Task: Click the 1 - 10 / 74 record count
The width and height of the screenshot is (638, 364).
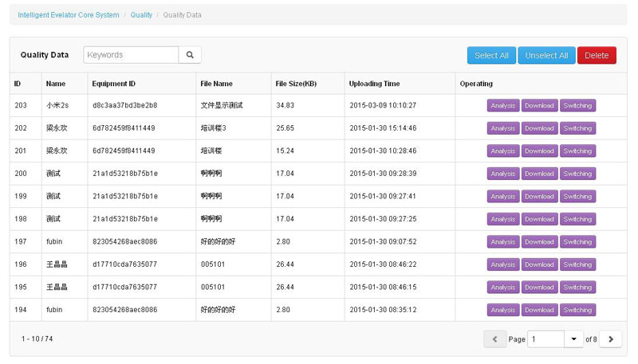Action: [x=37, y=339]
